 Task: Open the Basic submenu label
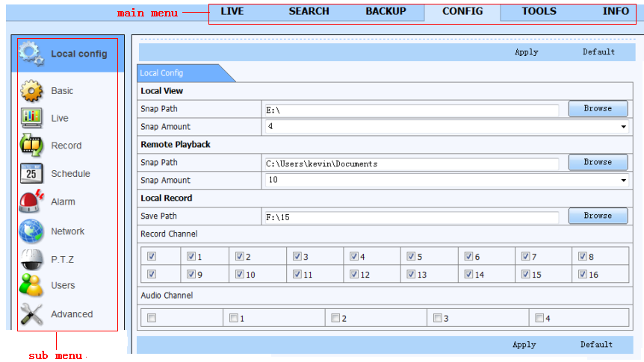pos(62,91)
